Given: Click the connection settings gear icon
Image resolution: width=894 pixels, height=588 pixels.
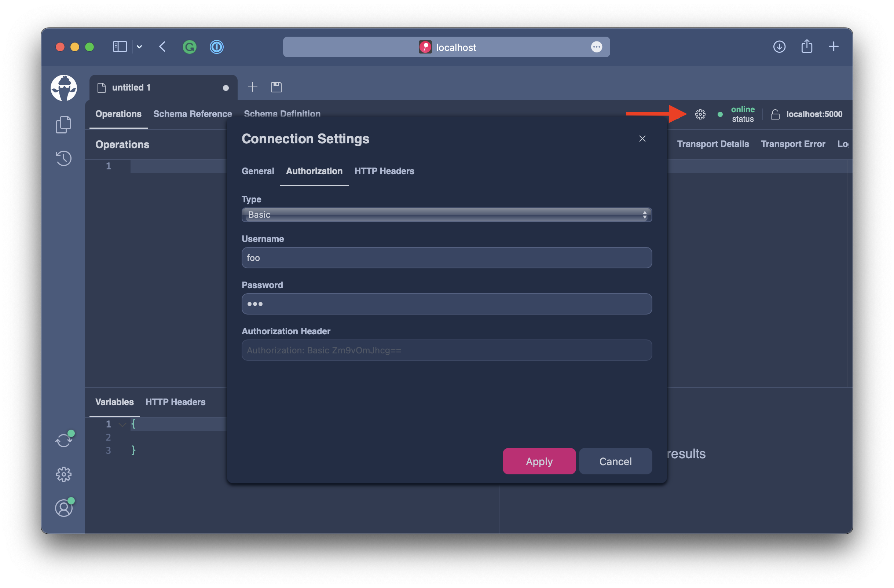Looking at the screenshot, I should (x=700, y=114).
